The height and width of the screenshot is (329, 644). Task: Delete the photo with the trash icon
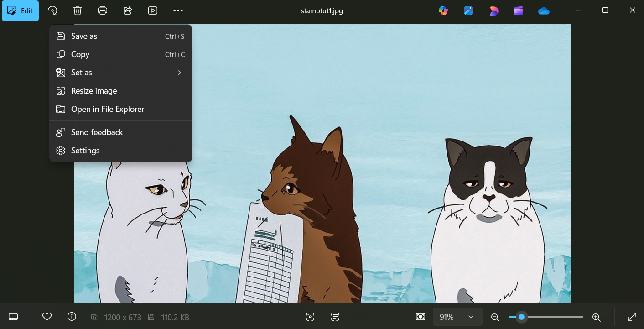[x=78, y=10]
